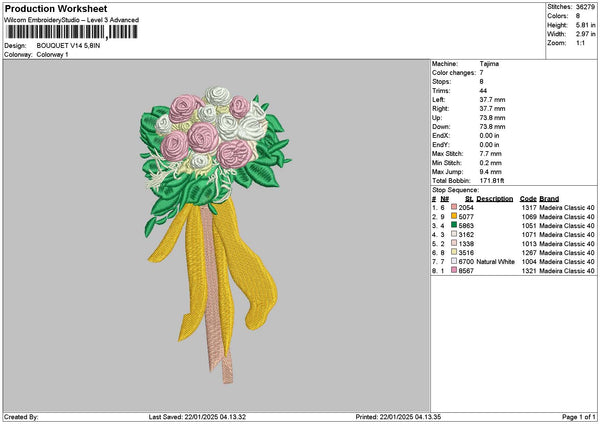Click the Brand column header
Viewport: 600px width, 424px height.
click(x=549, y=198)
